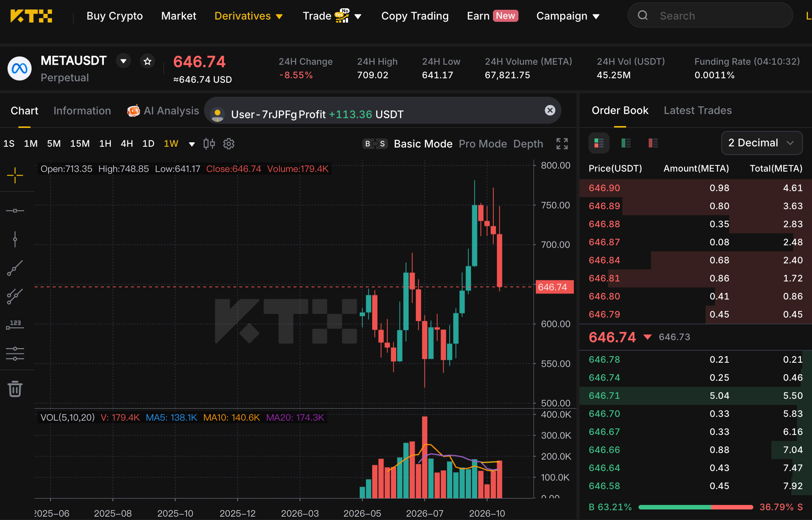
Task: Select 1H timeframe
Action: [x=105, y=143]
